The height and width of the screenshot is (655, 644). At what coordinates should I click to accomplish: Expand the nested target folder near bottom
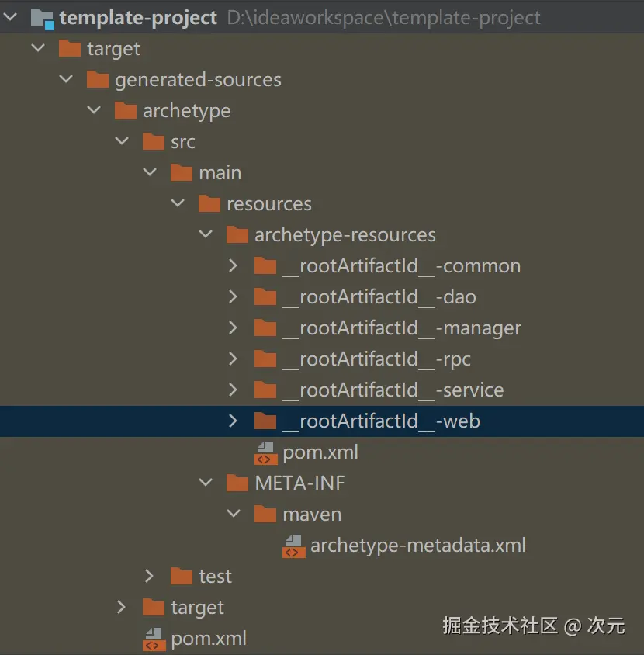coord(121,607)
